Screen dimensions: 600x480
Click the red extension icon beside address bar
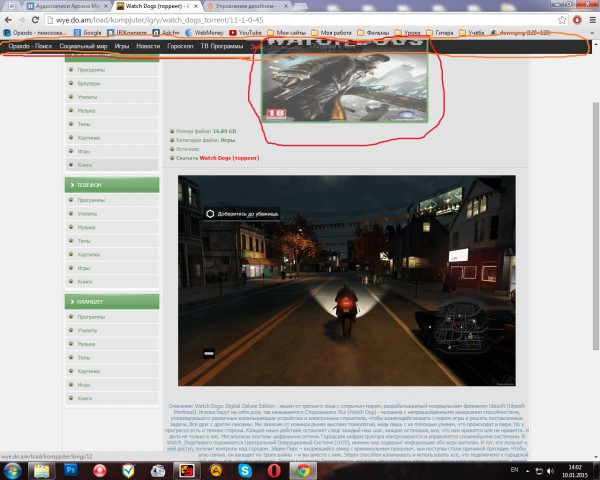[x=577, y=19]
